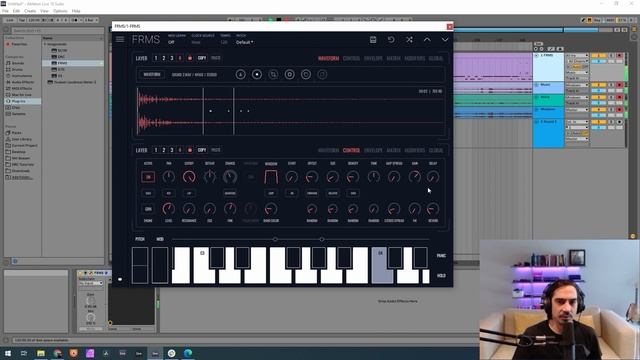The height and width of the screenshot is (360, 640).
Task: Click the left keyboard range slider handle
Action: [275, 239]
